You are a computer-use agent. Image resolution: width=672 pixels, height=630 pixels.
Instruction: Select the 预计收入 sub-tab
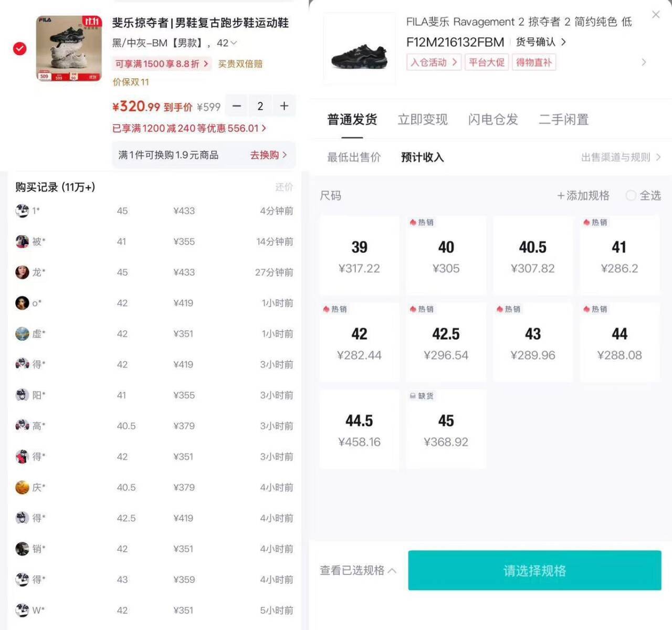[x=423, y=157]
